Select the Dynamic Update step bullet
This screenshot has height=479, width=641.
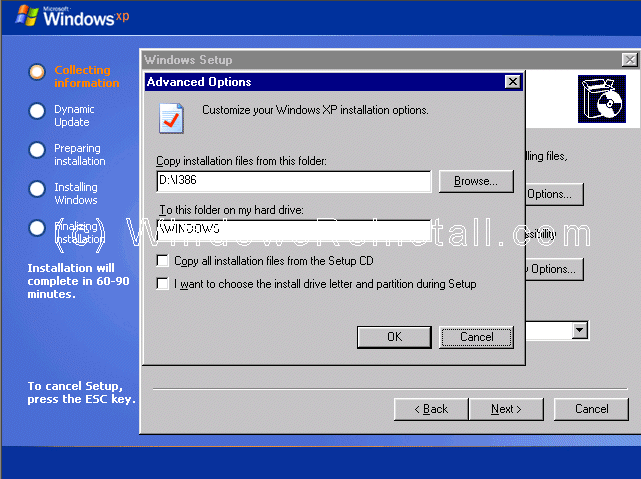tap(37, 111)
